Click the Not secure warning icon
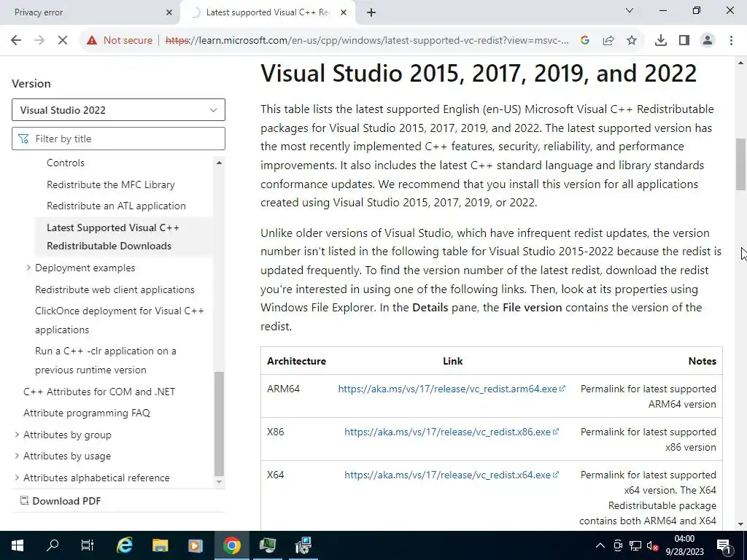This screenshot has height=560, width=747. (x=92, y=41)
